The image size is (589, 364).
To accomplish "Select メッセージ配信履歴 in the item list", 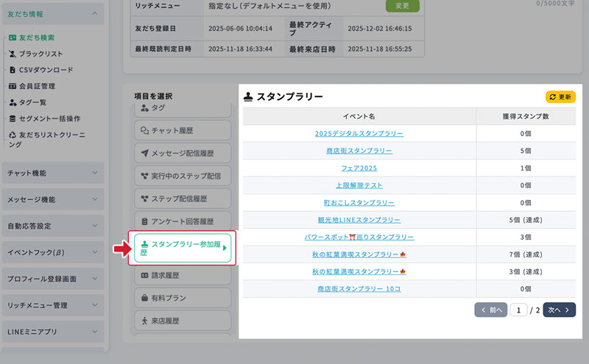I will (x=181, y=154).
